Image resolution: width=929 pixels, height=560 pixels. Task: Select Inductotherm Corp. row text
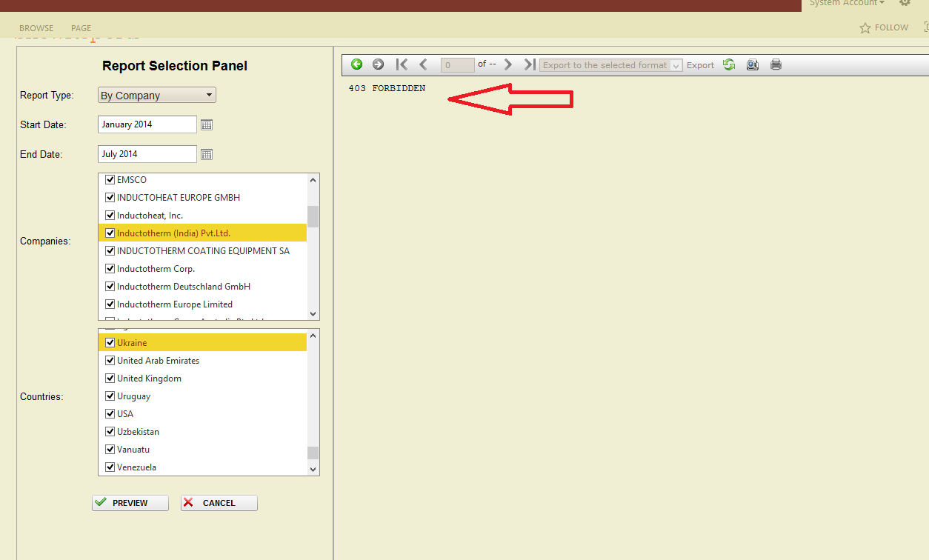(156, 269)
